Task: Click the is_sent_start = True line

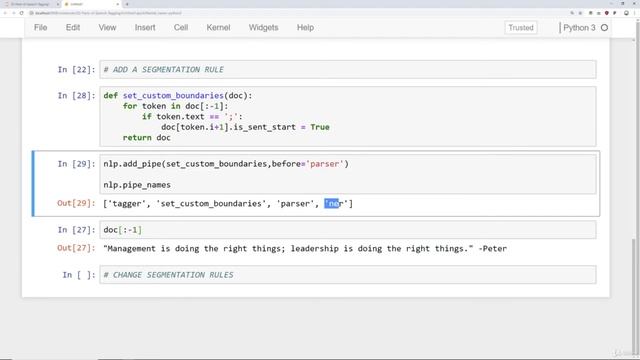Action: tap(245, 127)
